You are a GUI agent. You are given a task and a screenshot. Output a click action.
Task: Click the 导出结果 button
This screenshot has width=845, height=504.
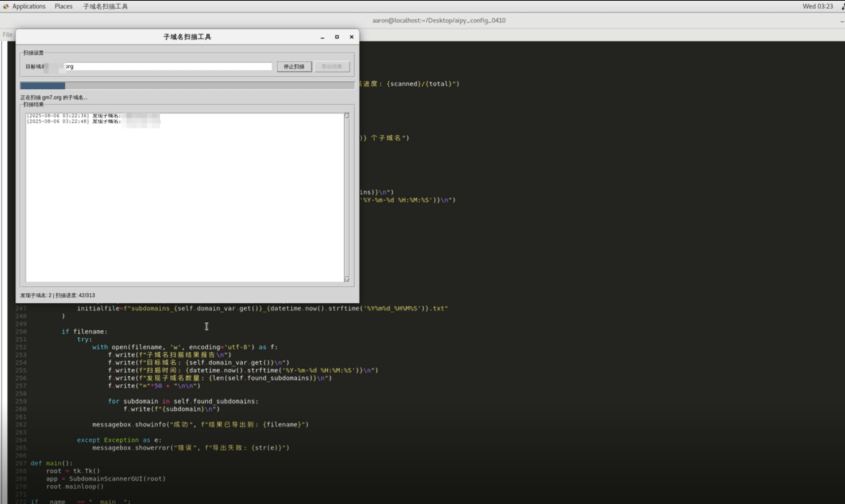(332, 66)
